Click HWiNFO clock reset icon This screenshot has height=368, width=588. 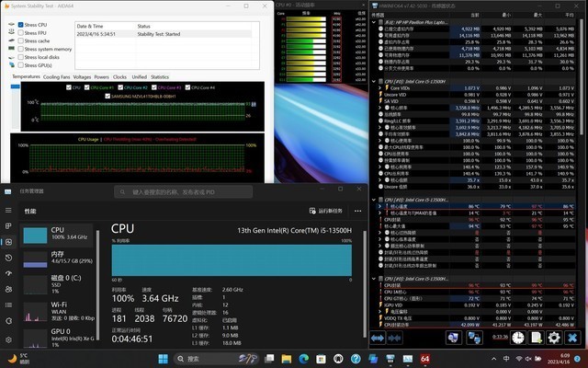pyautogui.click(x=518, y=338)
